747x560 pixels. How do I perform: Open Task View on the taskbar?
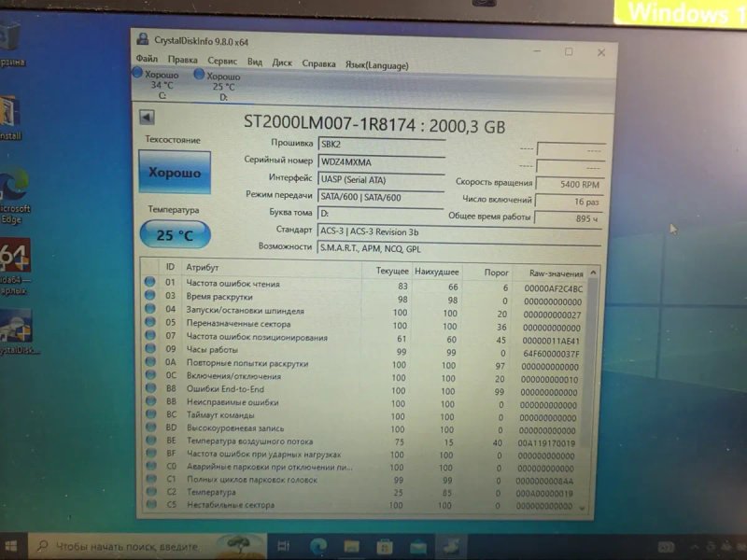(x=284, y=546)
